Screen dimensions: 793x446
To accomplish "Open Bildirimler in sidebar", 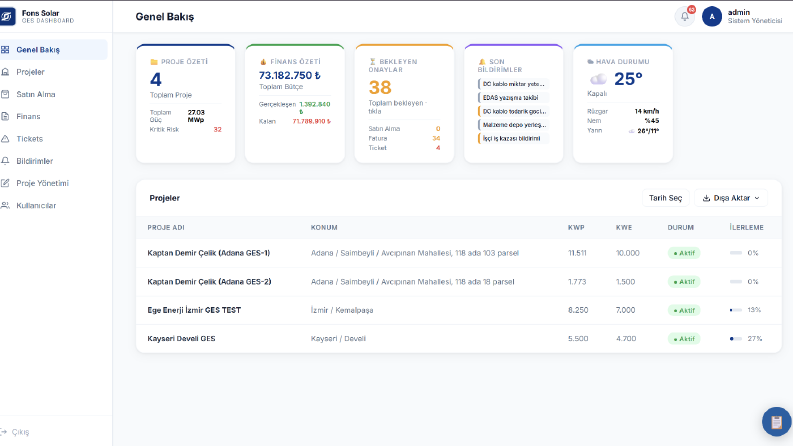I will pos(54,161).
